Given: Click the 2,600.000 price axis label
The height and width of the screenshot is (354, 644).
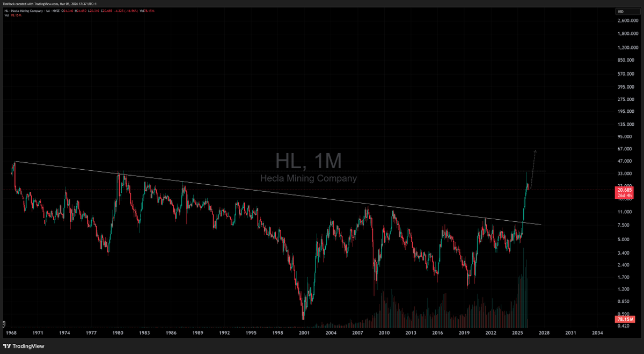Looking at the screenshot, I should pos(627,21).
